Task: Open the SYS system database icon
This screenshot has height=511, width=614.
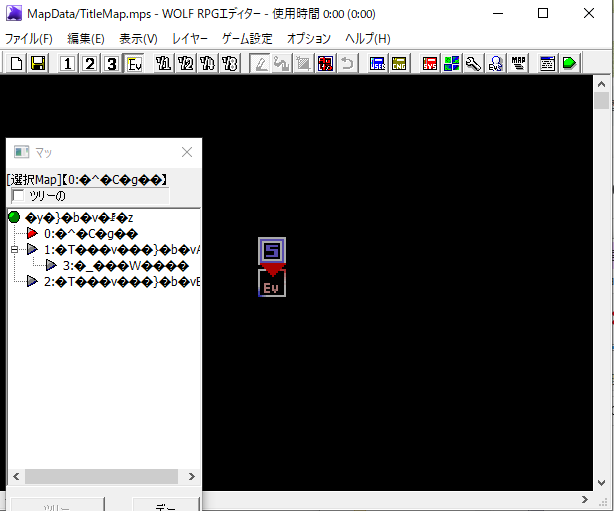Action: point(430,63)
